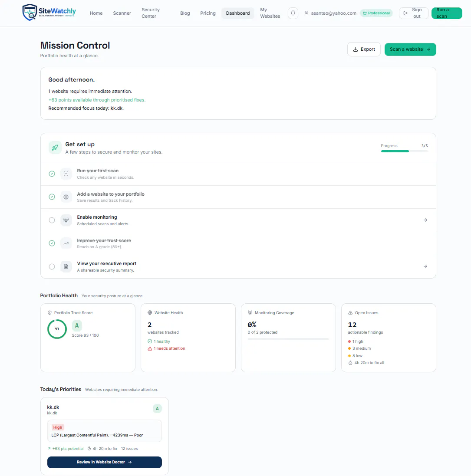Click the High severity LCP issue box
This screenshot has width=471, height=476.
[105, 431]
